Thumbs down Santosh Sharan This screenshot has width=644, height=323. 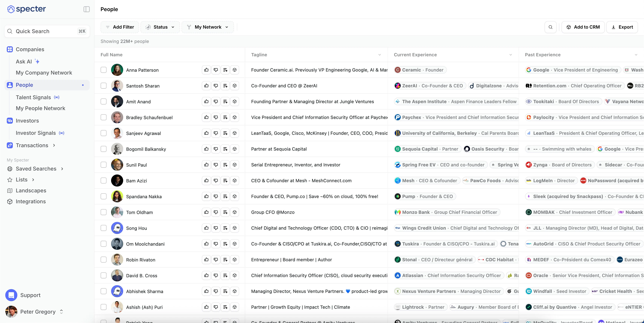(216, 86)
